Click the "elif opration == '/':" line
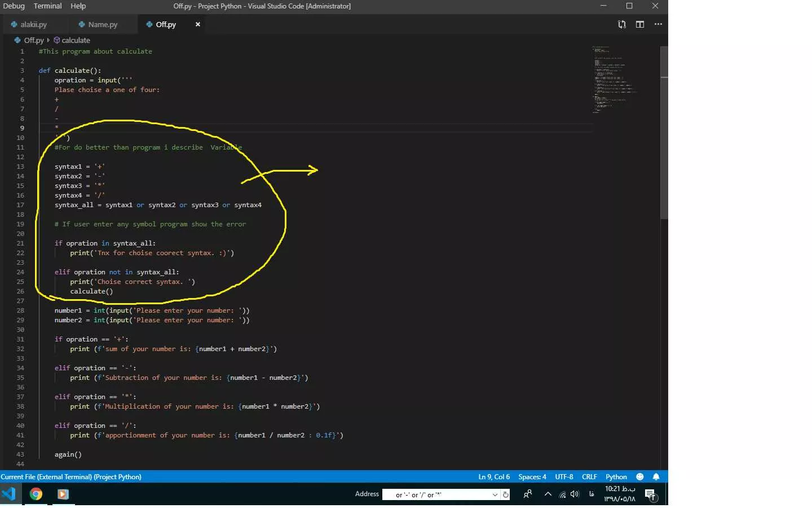Image resolution: width=812 pixels, height=508 pixels. click(95, 426)
